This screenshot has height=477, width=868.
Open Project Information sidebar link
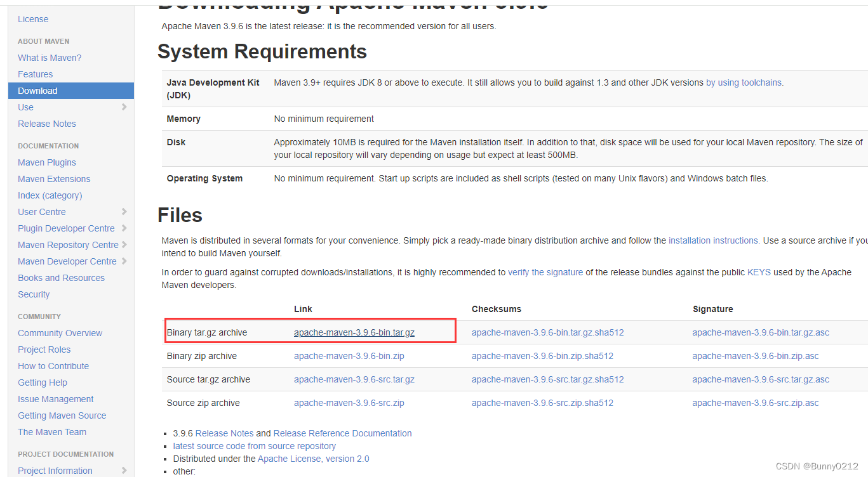[x=55, y=471]
